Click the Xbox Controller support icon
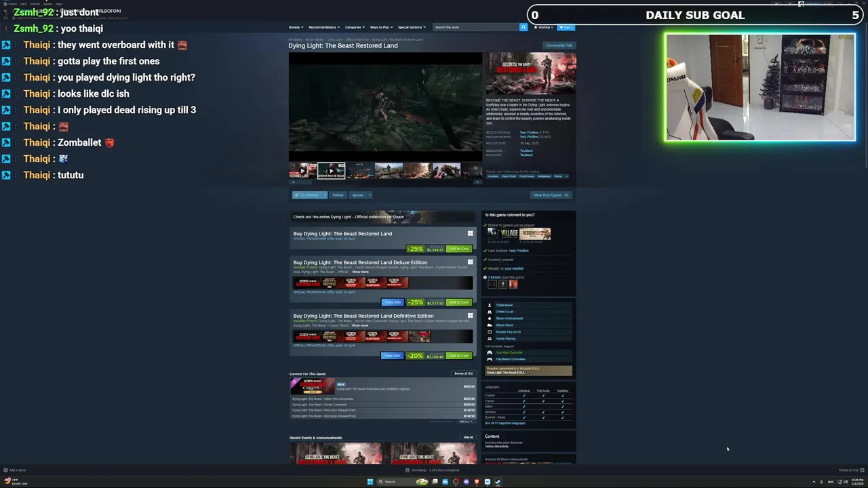The image size is (868, 488). [490, 352]
